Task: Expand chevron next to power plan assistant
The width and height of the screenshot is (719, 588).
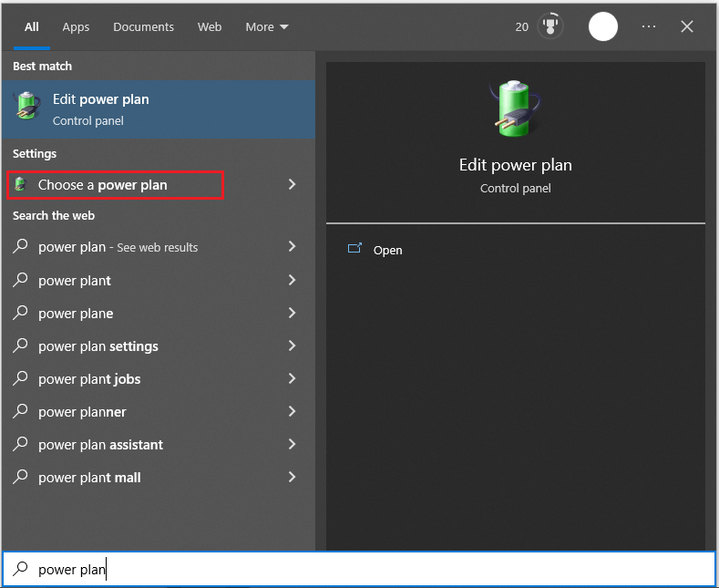Action: click(x=292, y=444)
